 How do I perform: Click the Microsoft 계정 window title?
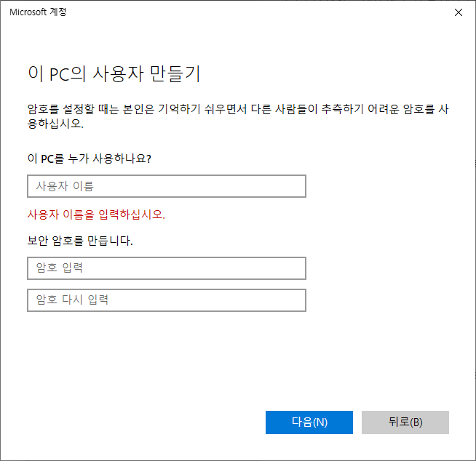tap(38, 12)
